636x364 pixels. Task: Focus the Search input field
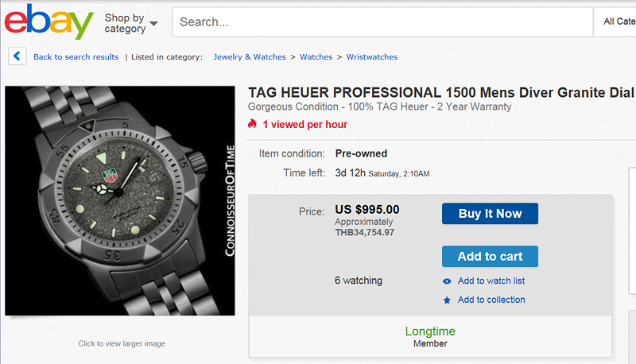tap(382, 22)
